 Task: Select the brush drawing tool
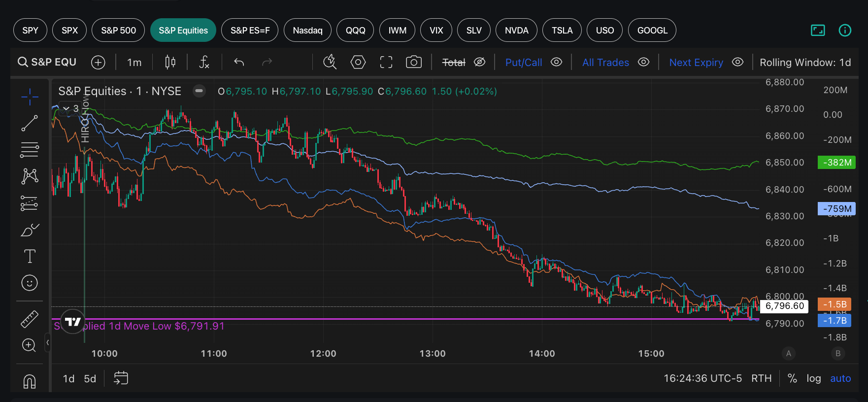[x=30, y=230]
